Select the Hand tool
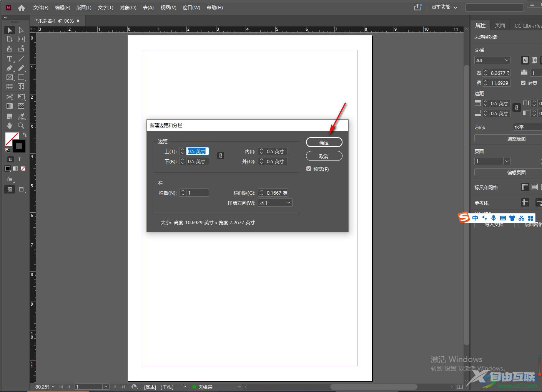The width and height of the screenshot is (542, 392). pos(10,126)
